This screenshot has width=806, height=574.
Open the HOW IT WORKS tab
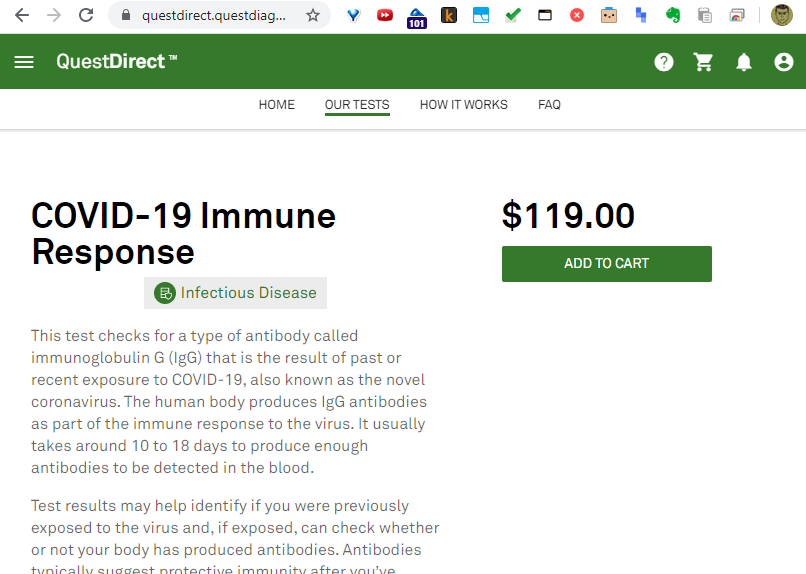(464, 104)
